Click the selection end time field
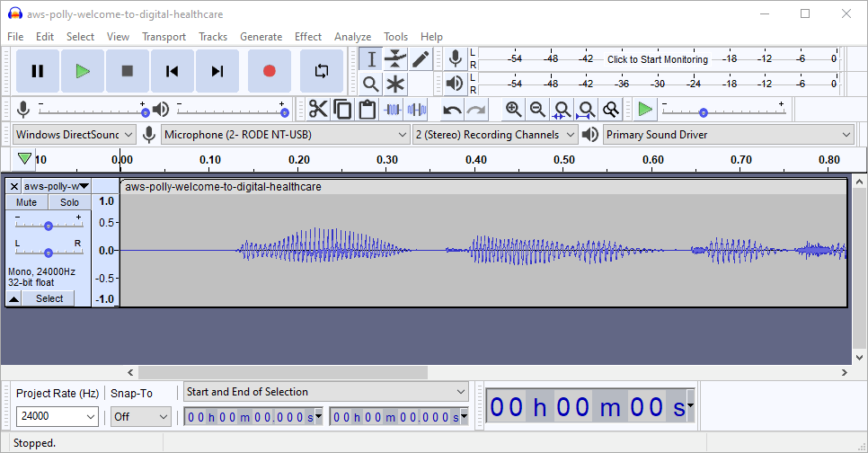The width and height of the screenshot is (868, 453). click(400, 417)
